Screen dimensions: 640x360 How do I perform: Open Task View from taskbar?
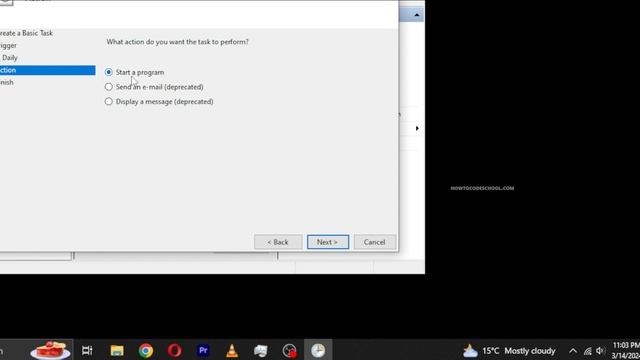87,351
